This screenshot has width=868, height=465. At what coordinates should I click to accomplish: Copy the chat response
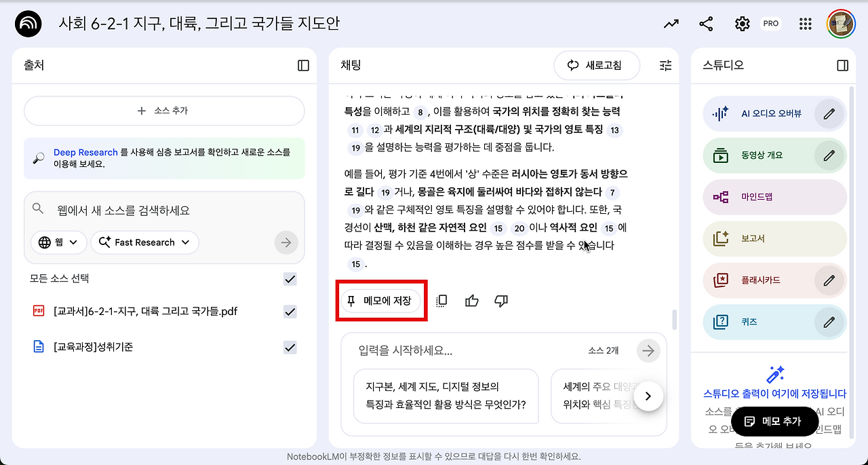pos(441,301)
